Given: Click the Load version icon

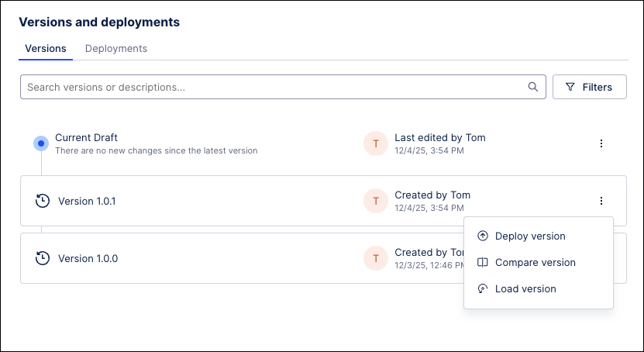Looking at the screenshot, I should pos(483,289).
